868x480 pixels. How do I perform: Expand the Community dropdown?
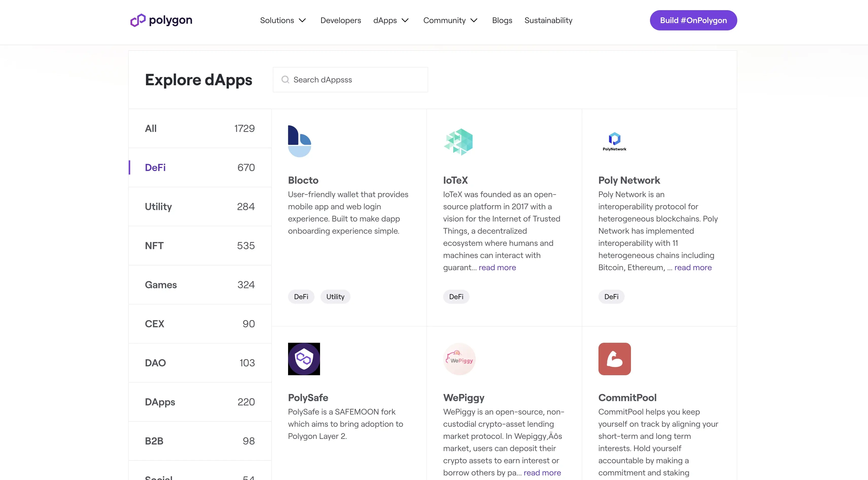pyautogui.click(x=450, y=20)
